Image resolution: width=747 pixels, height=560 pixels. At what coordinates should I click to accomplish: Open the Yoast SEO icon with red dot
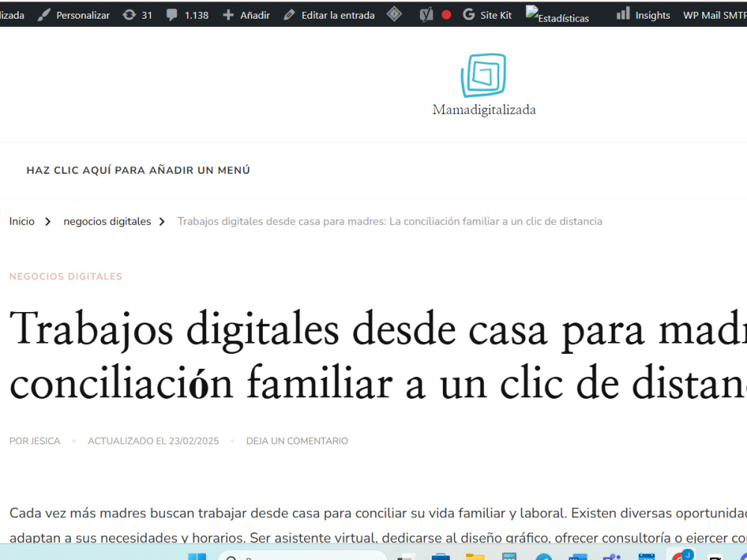pyautogui.click(x=435, y=15)
